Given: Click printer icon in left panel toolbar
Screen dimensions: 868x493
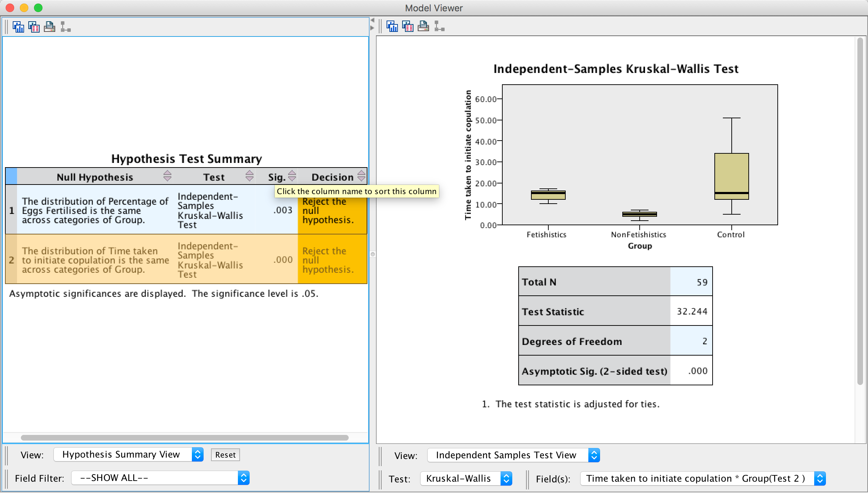Looking at the screenshot, I should click(x=50, y=27).
